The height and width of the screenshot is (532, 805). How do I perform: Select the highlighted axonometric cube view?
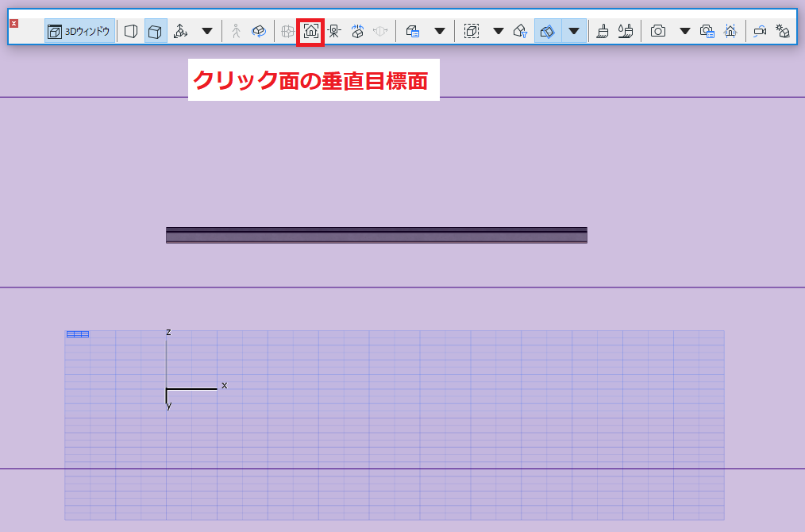[x=156, y=31]
